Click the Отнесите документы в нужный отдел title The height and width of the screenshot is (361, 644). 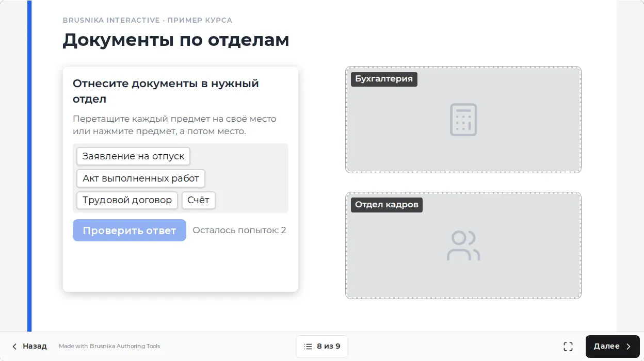(166, 91)
